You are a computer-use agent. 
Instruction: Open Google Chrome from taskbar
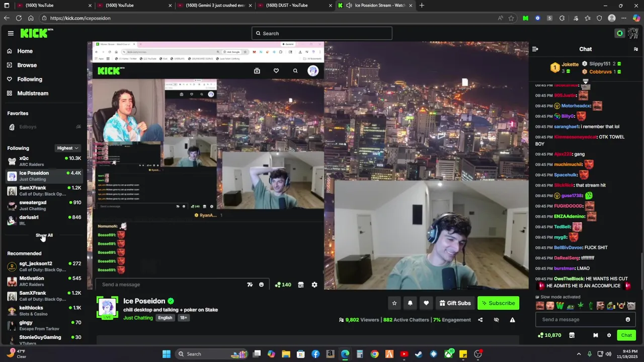[375, 354]
